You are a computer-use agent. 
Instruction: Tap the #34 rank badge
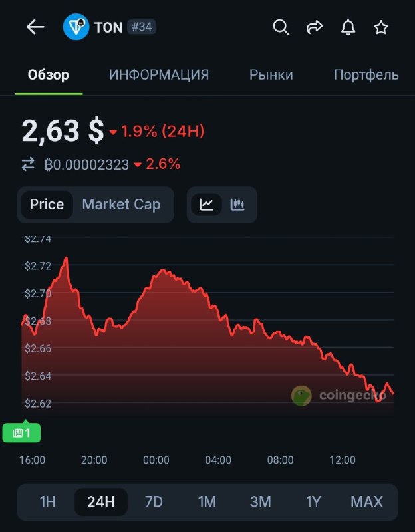(x=142, y=27)
